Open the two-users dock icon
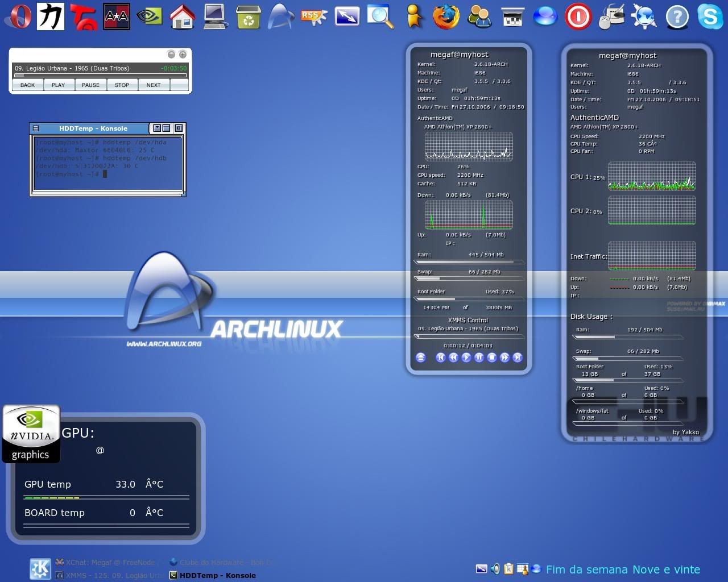 479,16
